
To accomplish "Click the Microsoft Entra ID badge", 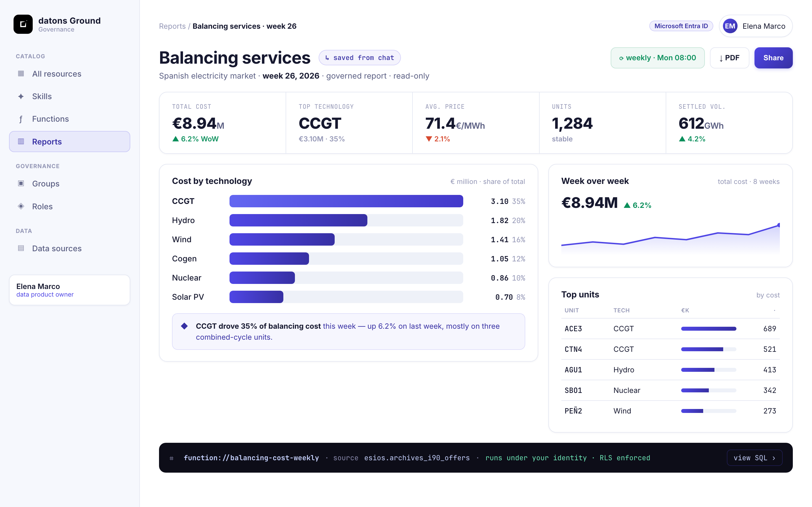I will click(681, 26).
